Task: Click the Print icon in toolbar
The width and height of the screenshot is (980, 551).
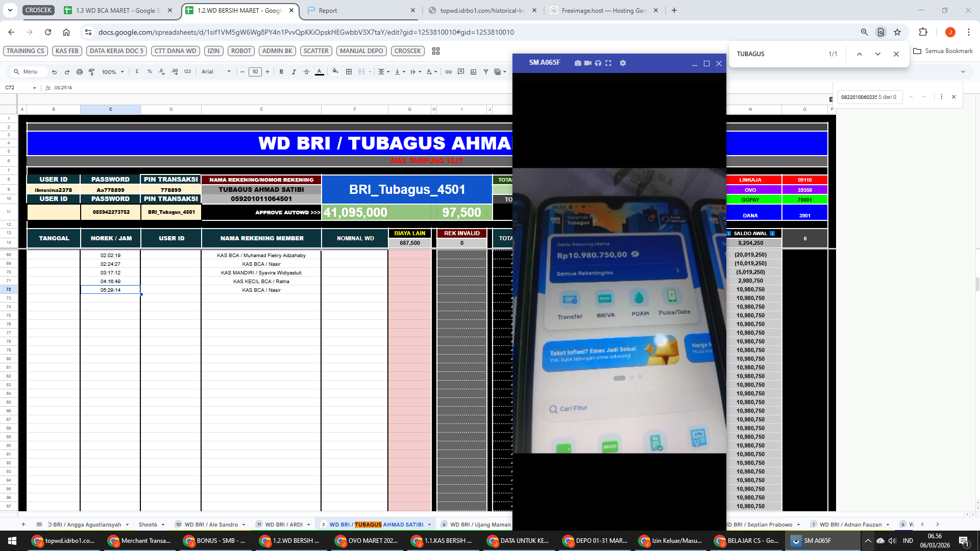Action: coord(79,72)
